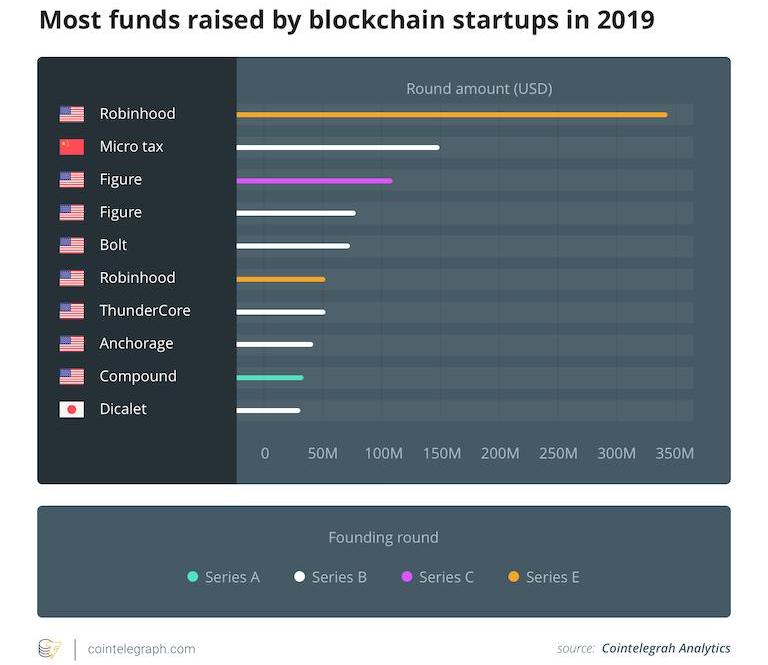Click the Japan flag next to Dicalet

pos(71,409)
